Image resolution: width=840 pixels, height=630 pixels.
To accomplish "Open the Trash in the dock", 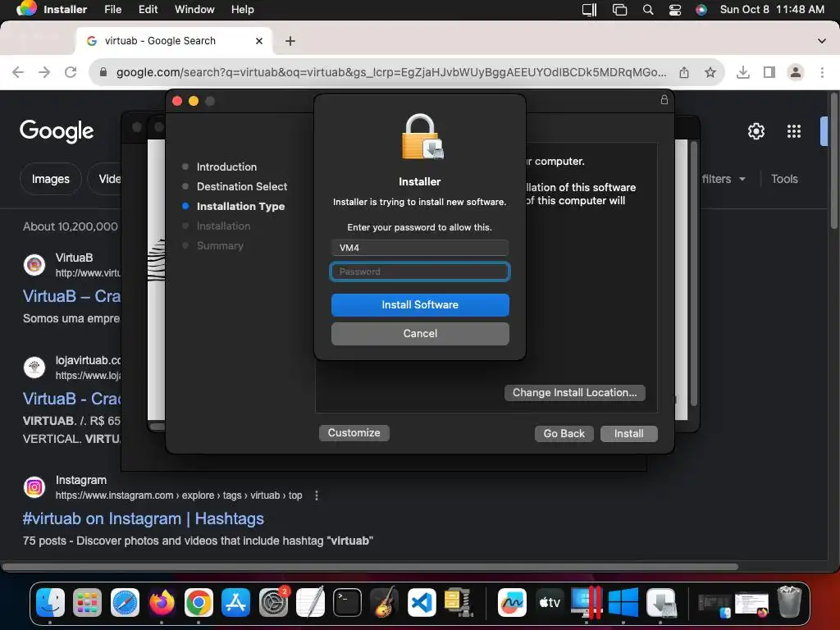I will click(789, 603).
